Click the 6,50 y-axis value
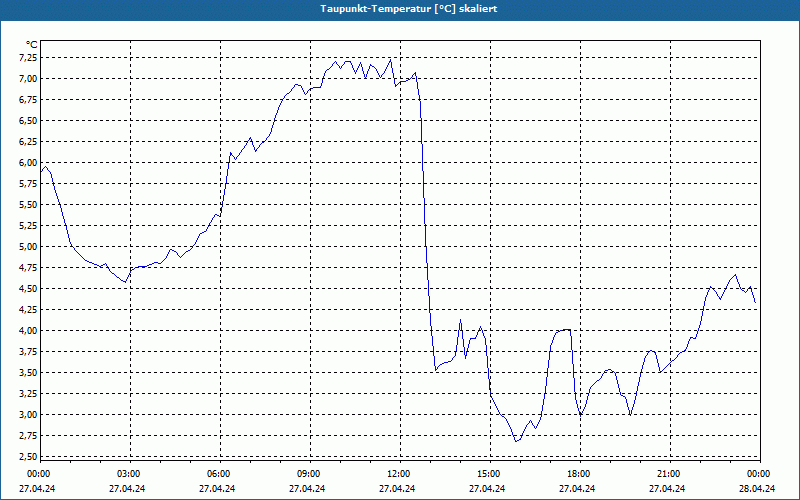The width and height of the screenshot is (800, 500). pos(28,121)
